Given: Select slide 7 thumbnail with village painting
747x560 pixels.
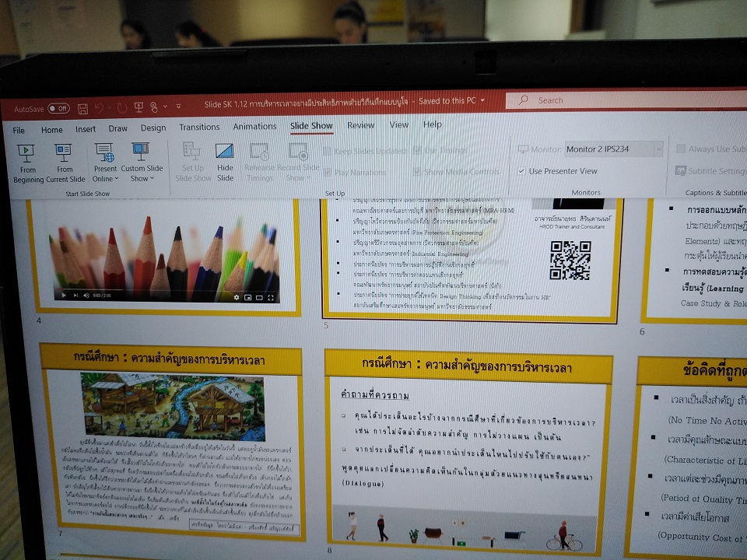Looking at the screenshot, I should pos(172,443).
